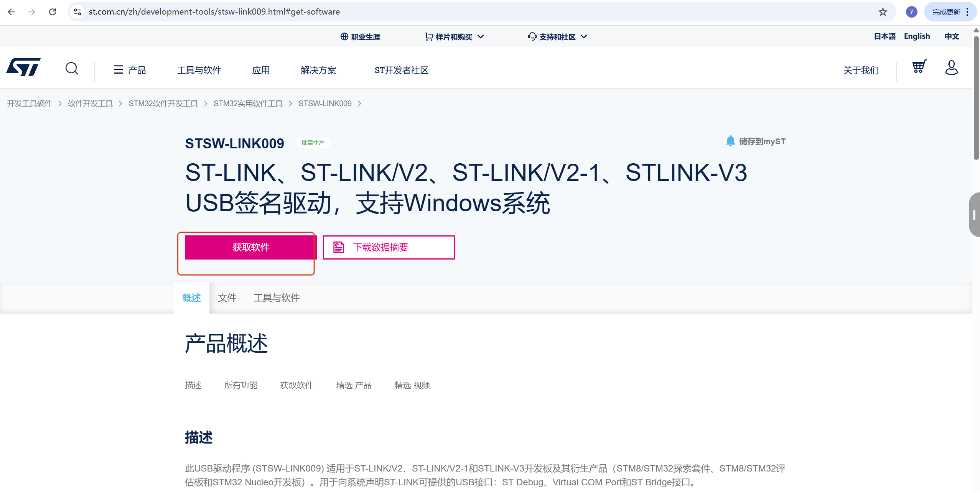Switch language to English
The width and height of the screenshot is (980, 493).
917,36
